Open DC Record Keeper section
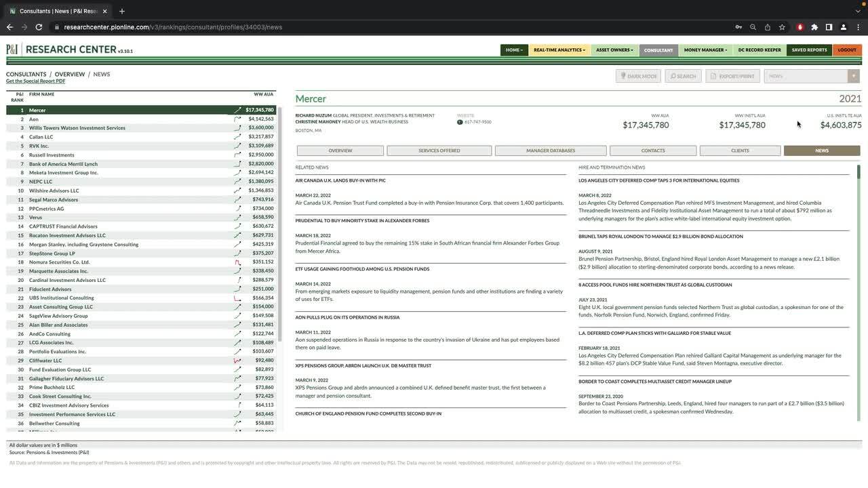868x488 pixels. click(759, 50)
